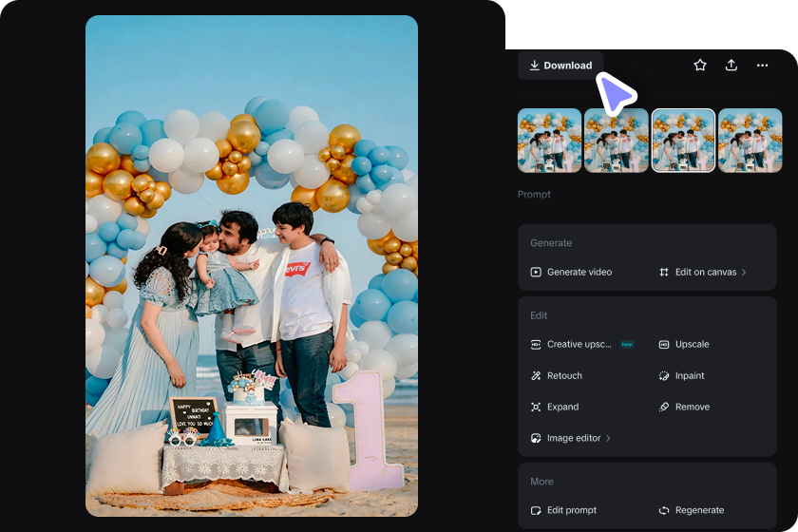Click the New badge beside Creative upscale
The width and height of the screenshot is (798, 532).
[x=627, y=345]
